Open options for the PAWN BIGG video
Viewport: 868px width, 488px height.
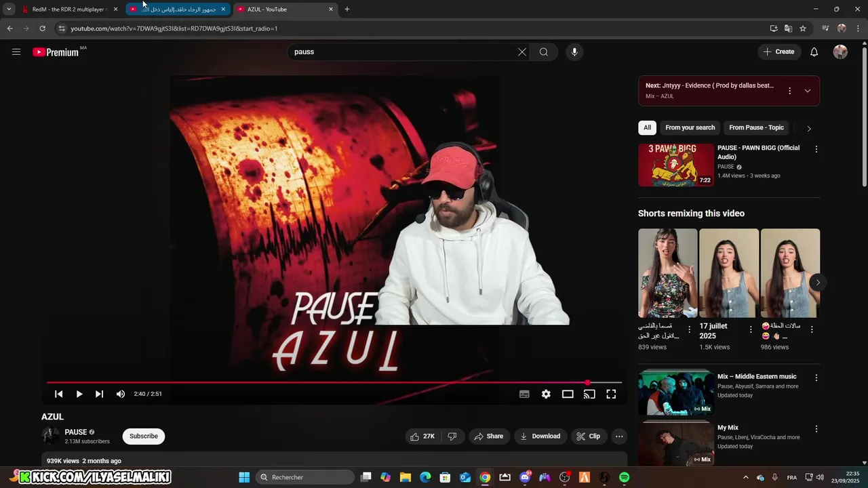click(x=816, y=149)
